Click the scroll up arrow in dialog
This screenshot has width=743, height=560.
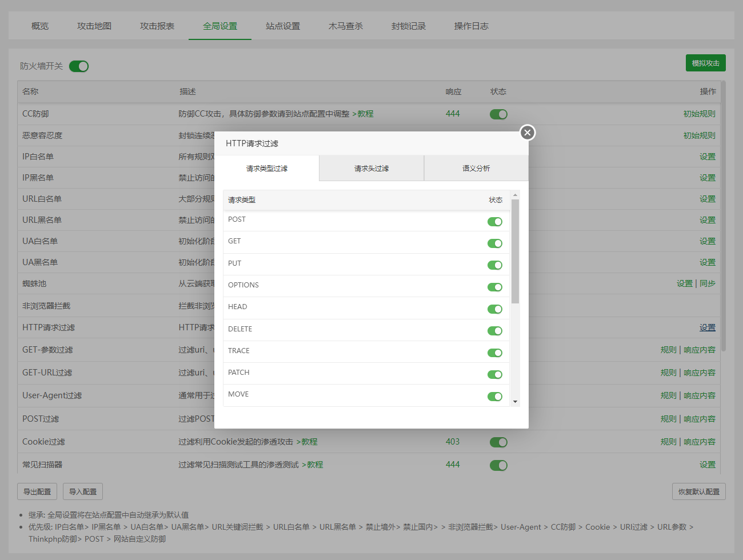(515, 195)
